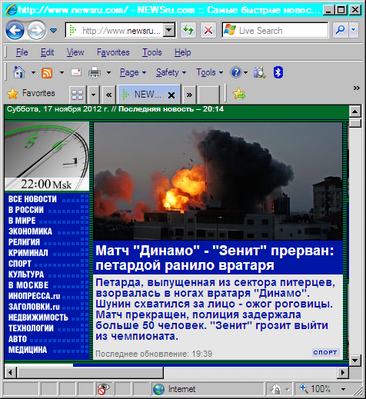Open the ВСЕ НОВОСТИ section link
The height and width of the screenshot is (399, 366).
point(32,199)
